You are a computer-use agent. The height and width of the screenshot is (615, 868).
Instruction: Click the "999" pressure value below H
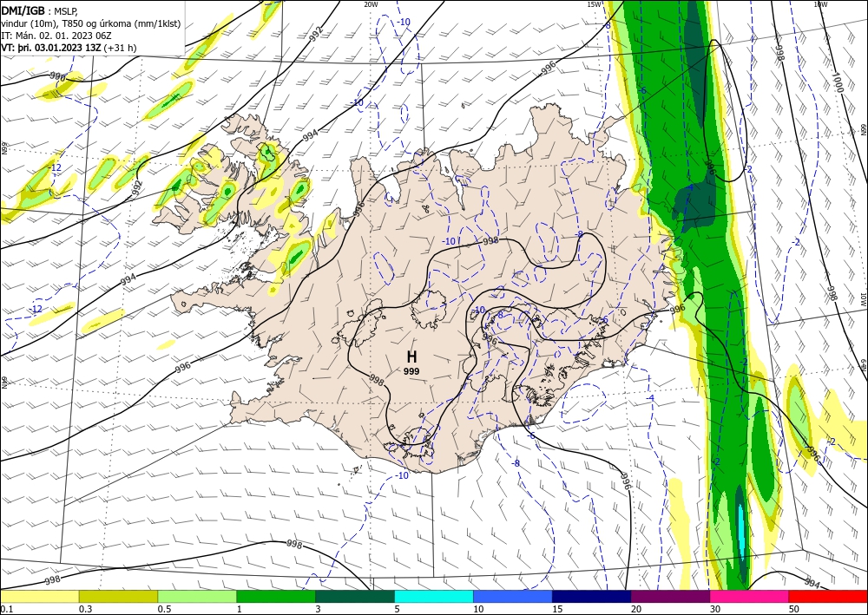(x=411, y=371)
